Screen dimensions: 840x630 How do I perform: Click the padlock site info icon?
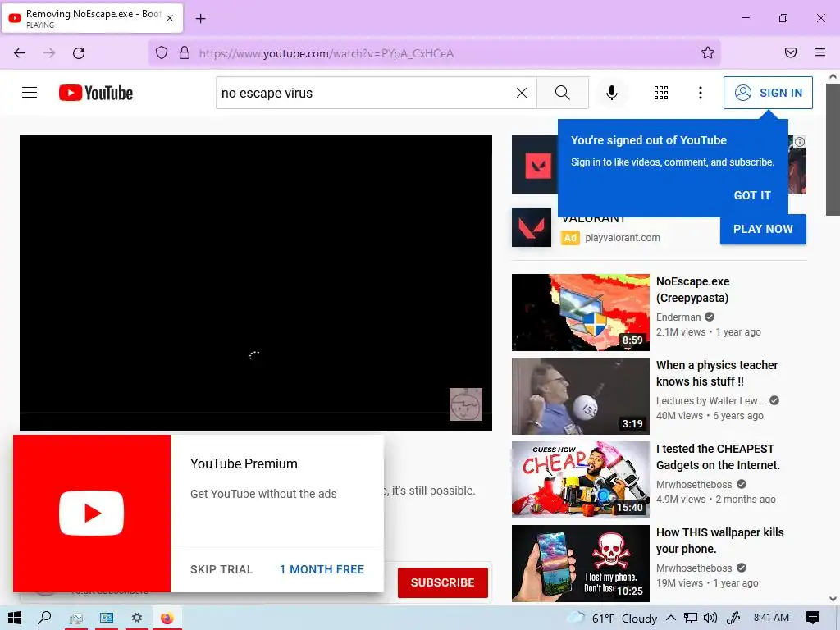coord(185,53)
